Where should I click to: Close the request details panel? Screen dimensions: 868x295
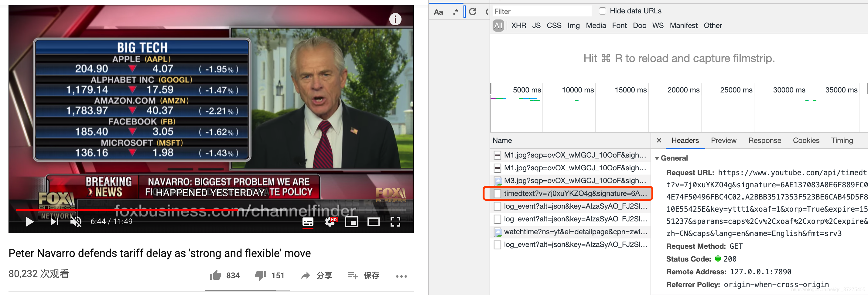[x=659, y=140]
